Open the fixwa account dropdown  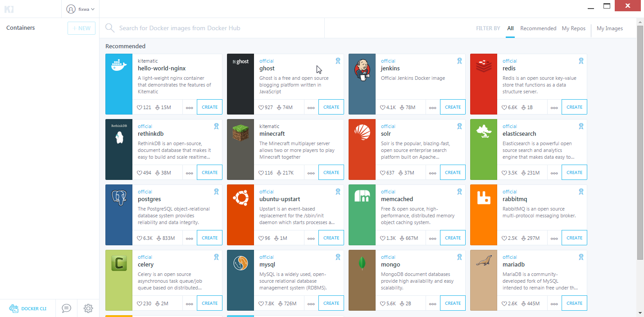coord(80,9)
